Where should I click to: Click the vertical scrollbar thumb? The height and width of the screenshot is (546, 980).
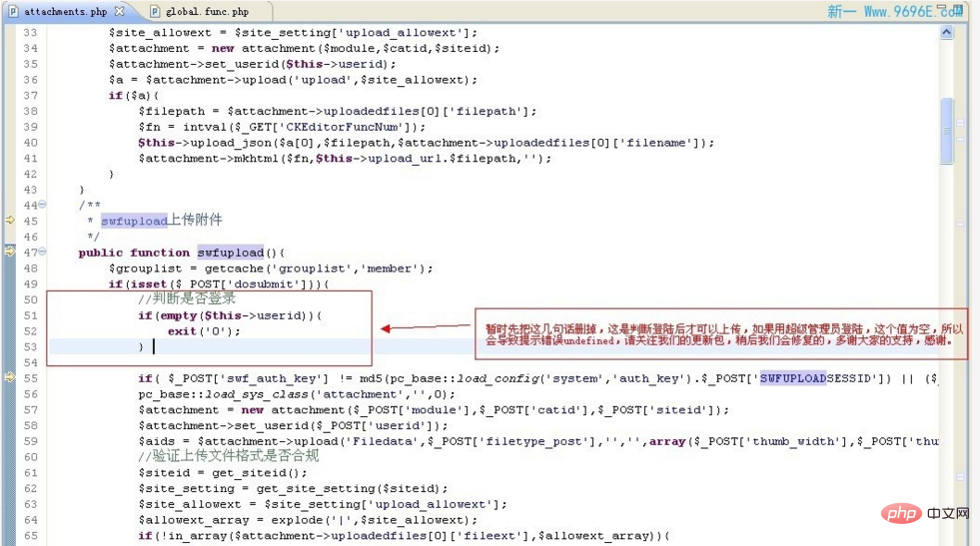[x=946, y=131]
